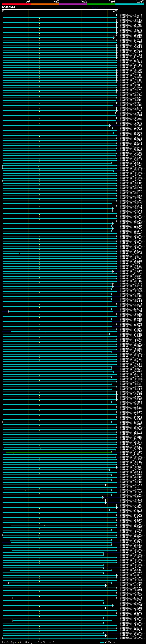146x644 pixels.
Task: Select the UniRef100_Q759R7 label
Action: [131, 585]
